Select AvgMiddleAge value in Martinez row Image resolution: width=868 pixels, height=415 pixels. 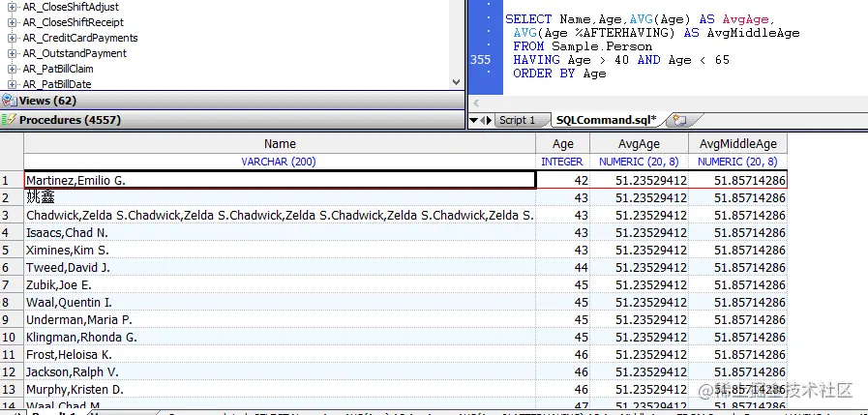click(737, 180)
